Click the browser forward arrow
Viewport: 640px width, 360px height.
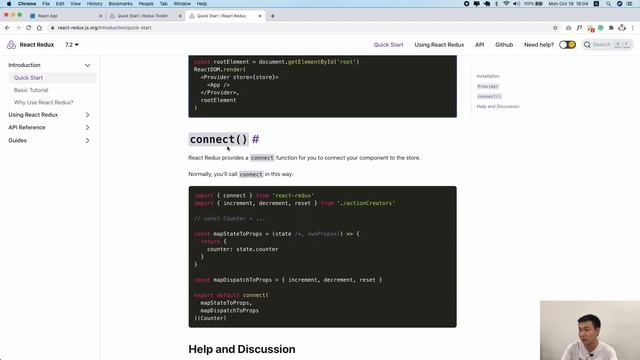tap(18, 28)
